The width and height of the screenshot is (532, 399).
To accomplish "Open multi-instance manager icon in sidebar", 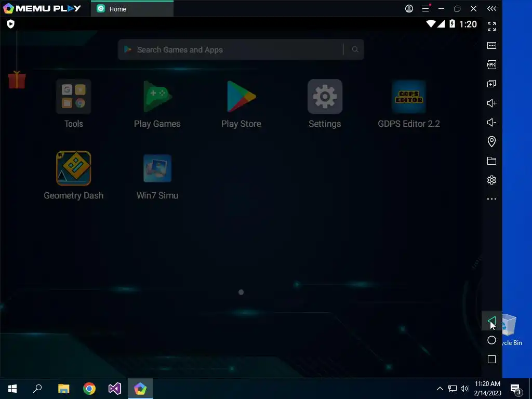I will (x=491, y=84).
